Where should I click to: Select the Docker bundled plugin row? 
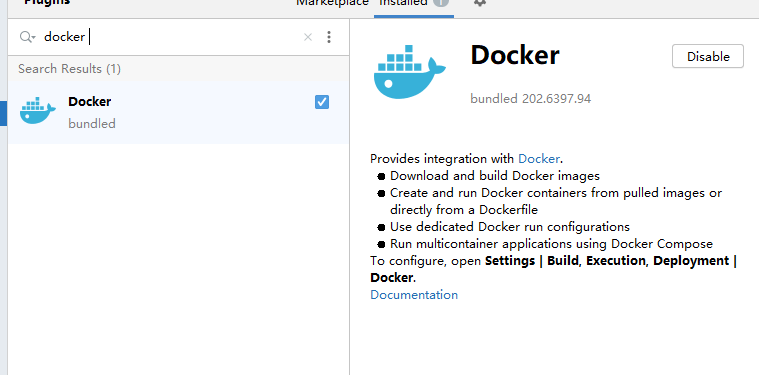pyautogui.click(x=179, y=112)
